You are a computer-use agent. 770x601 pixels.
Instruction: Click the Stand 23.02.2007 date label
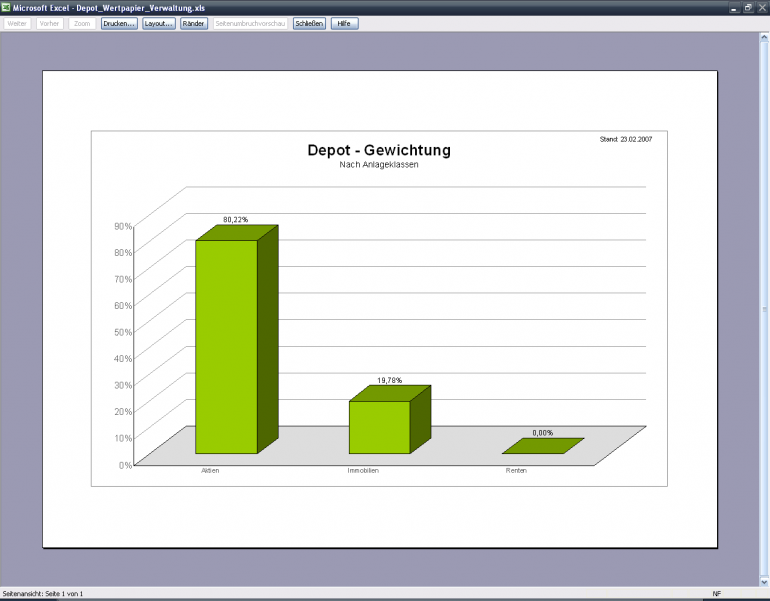[626, 139]
